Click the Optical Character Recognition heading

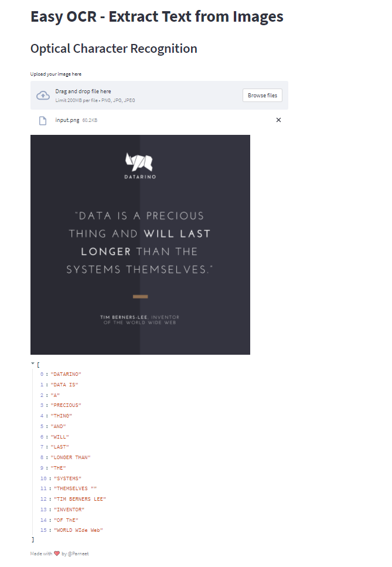tap(114, 49)
